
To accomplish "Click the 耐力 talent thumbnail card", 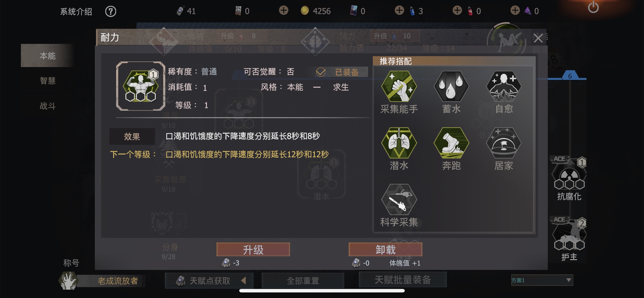I will (x=140, y=86).
